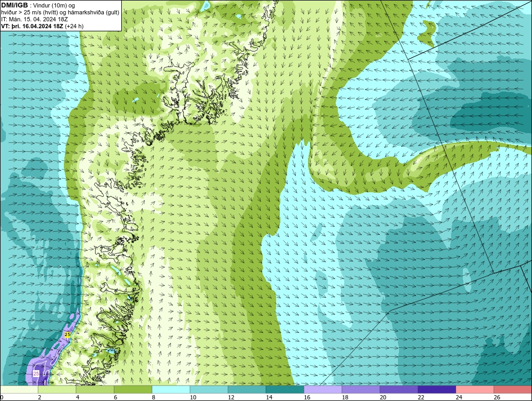Click the 22–24 m/s dark indigo legend swatch
This screenshot has height=401, width=532.
(437, 389)
